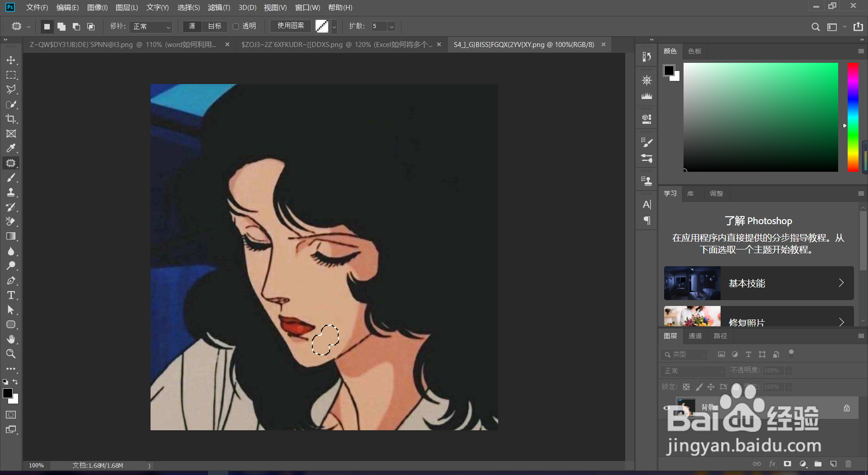Select the Pen tool
This screenshot has height=475, width=868.
[x=11, y=281]
